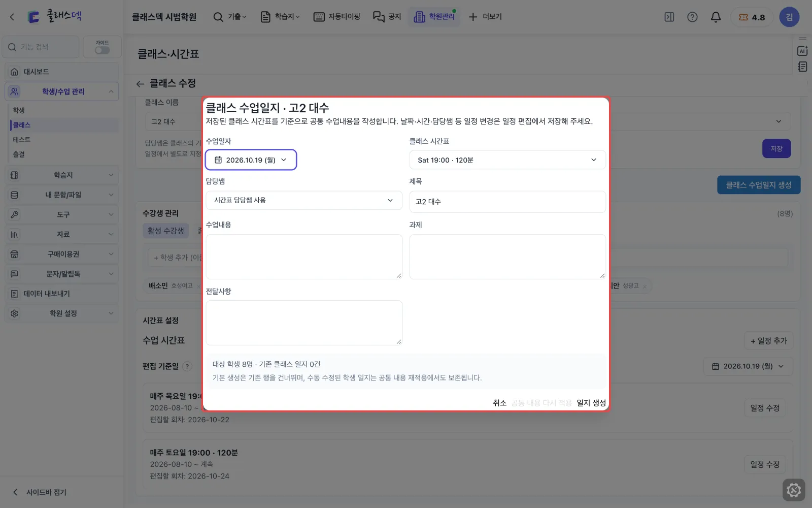
Task: Open 공지 in top navigation
Action: point(387,17)
